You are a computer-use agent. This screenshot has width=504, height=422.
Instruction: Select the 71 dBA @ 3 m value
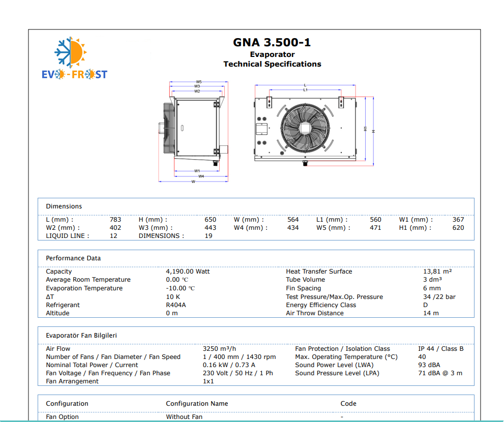pyautogui.click(x=440, y=373)
